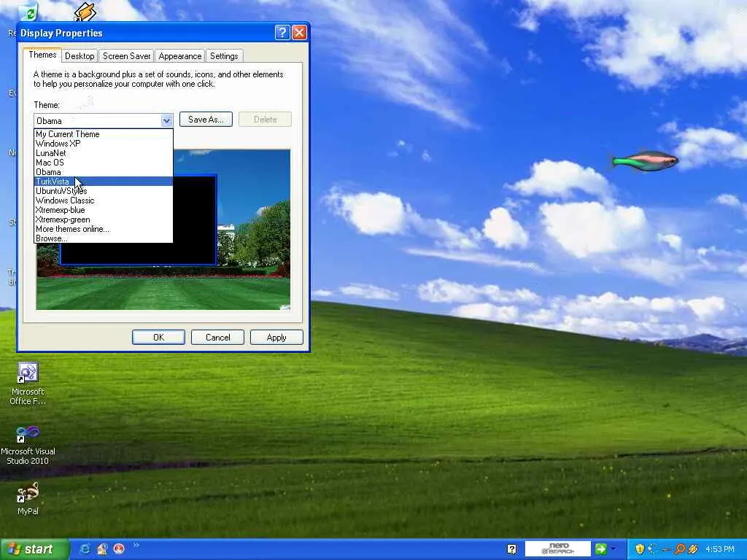Click the Recycle Bin desktop icon
This screenshot has height=560, width=747.
[x=28, y=12]
